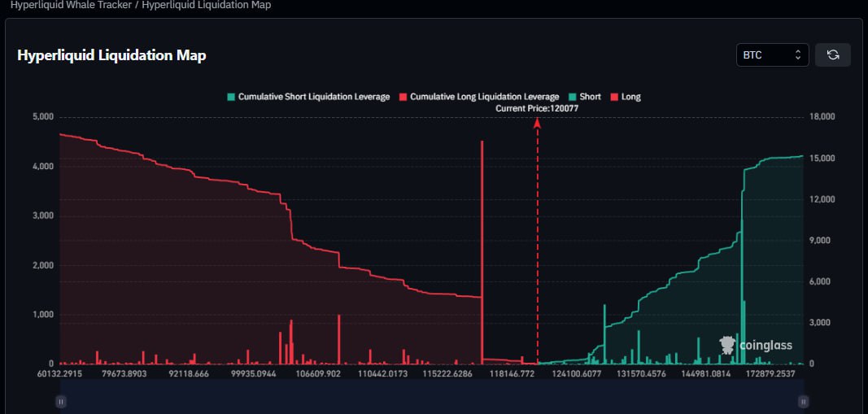
Task: Open Hyperliquid Whale Tracker breadcrumb link
Action: coord(72,5)
